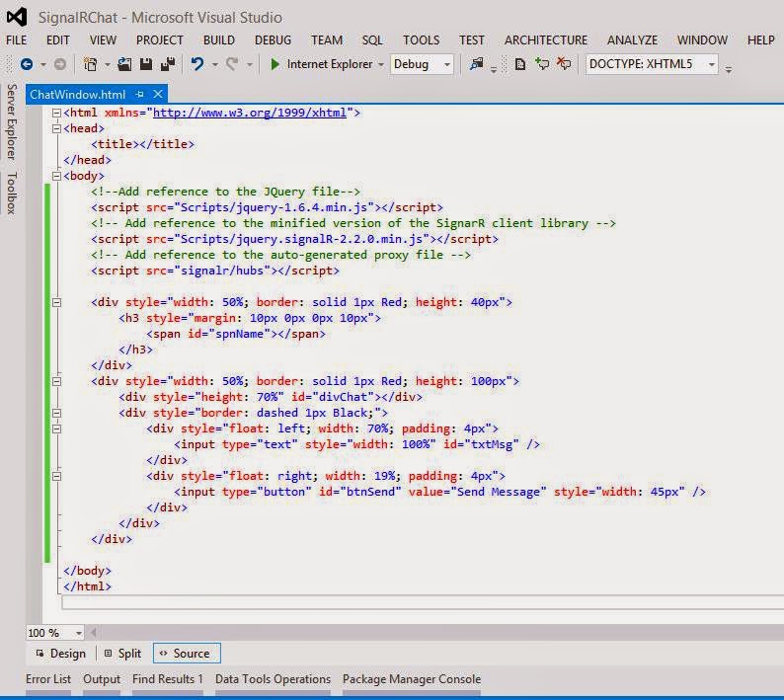The height and width of the screenshot is (700, 784).
Task: Open toolbar options after Find icon
Action: pyautogui.click(x=494, y=69)
